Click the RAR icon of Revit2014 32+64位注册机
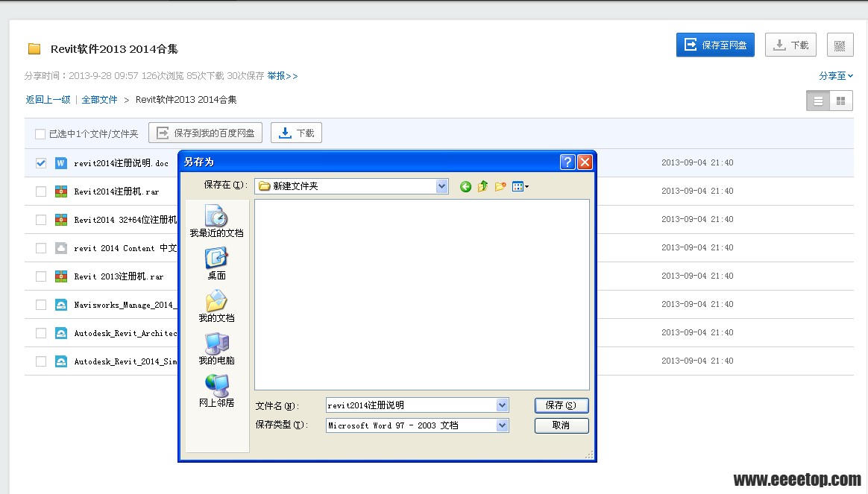 [x=61, y=220]
